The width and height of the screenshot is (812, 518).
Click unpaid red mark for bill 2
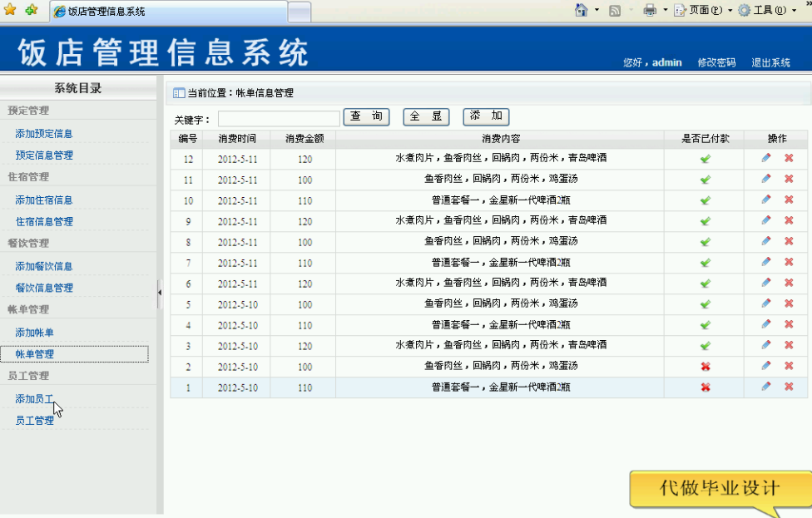[706, 367]
